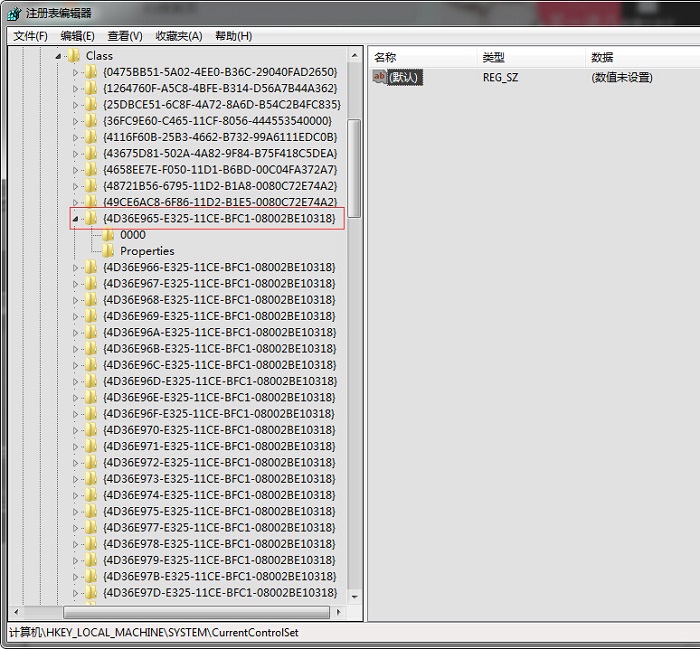This screenshot has height=649, width=700.
Task: Click the folder icon of {4D36E965-E325-11CE-BFC1-08002BE10318}
Action: click(x=91, y=218)
